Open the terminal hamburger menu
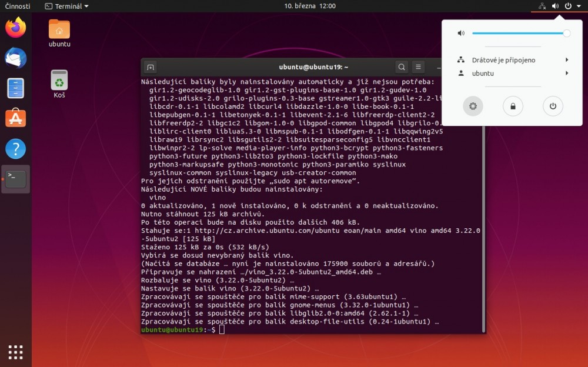588x367 pixels. (419, 67)
